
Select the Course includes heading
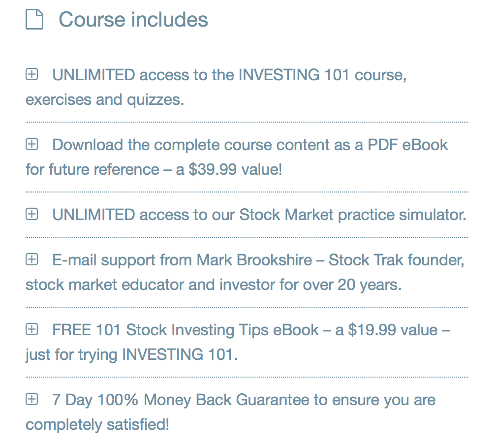point(133,20)
